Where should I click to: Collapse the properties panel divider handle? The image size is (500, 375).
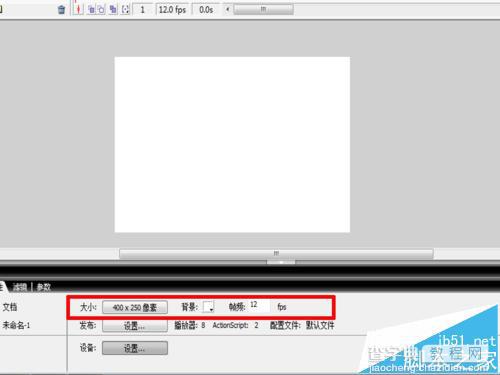click(x=281, y=262)
